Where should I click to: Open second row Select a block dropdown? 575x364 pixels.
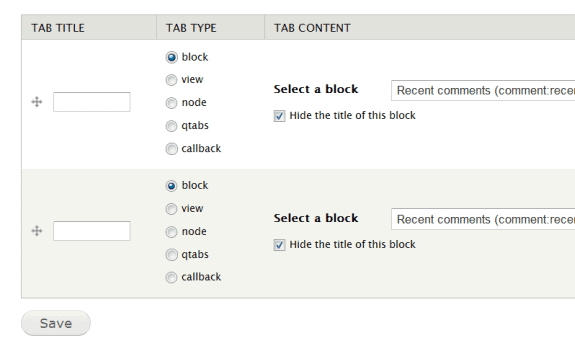point(483,219)
